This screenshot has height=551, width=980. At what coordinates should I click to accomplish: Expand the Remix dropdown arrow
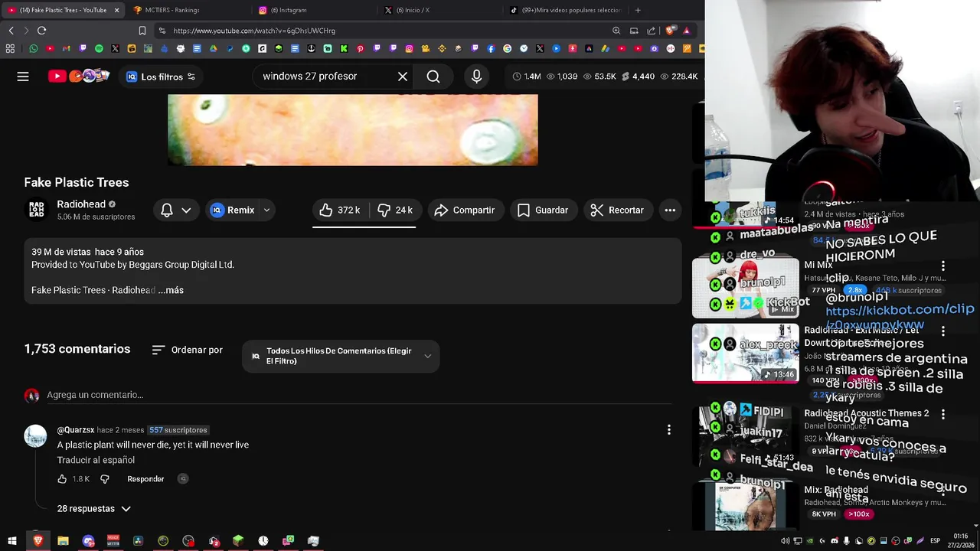click(266, 210)
